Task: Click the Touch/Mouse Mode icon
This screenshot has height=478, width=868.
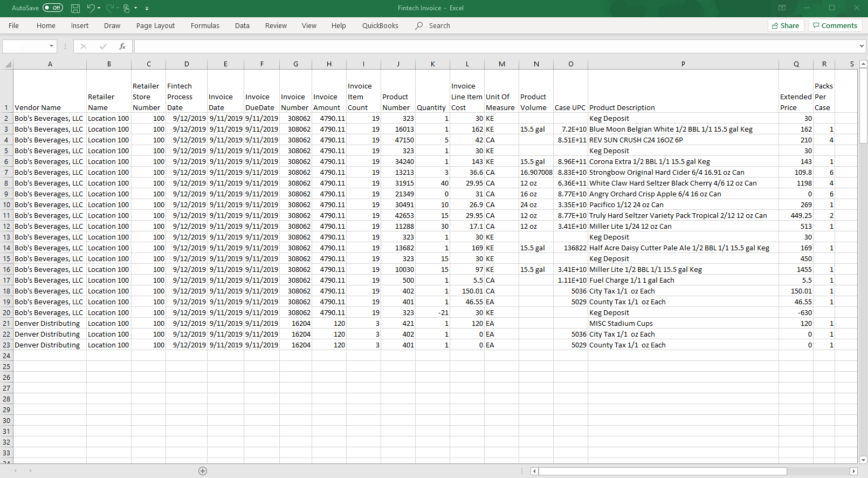Action: (x=127, y=8)
